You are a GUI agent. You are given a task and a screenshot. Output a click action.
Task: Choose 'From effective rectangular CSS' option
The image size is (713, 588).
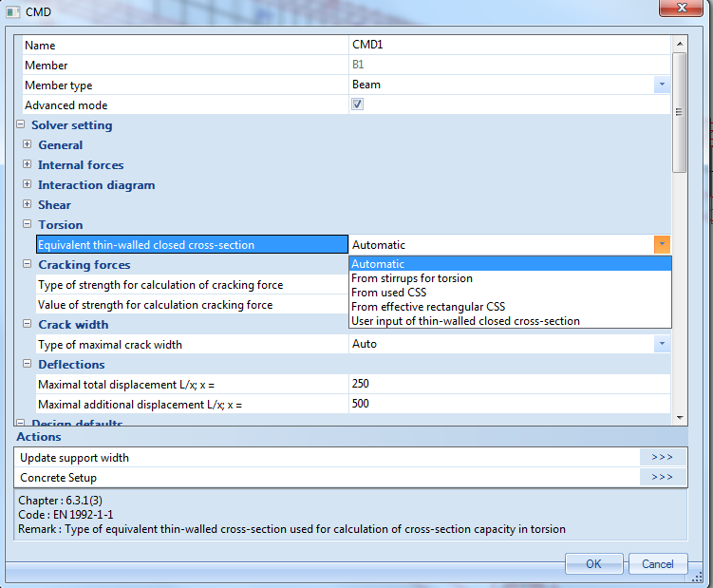pyautogui.click(x=428, y=307)
